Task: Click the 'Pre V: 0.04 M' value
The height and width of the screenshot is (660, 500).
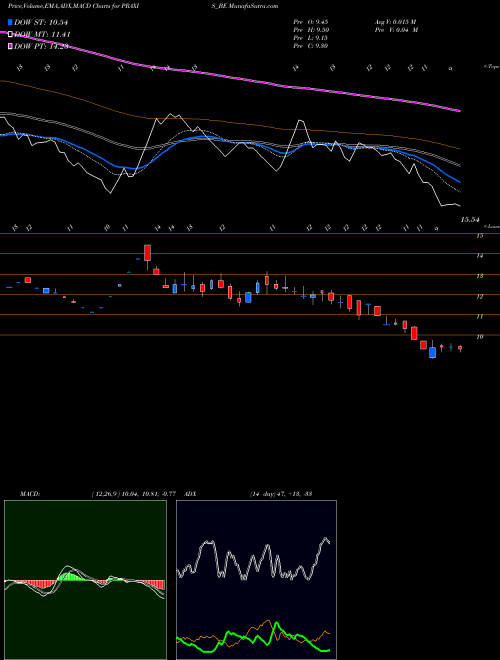Action: pyautogui.click(x=396, y=30)
